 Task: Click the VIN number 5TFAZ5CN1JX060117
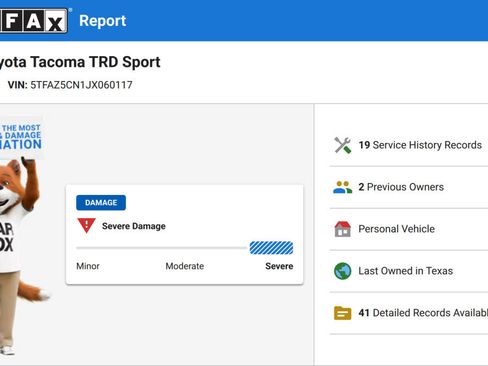[x=81, y=85]
